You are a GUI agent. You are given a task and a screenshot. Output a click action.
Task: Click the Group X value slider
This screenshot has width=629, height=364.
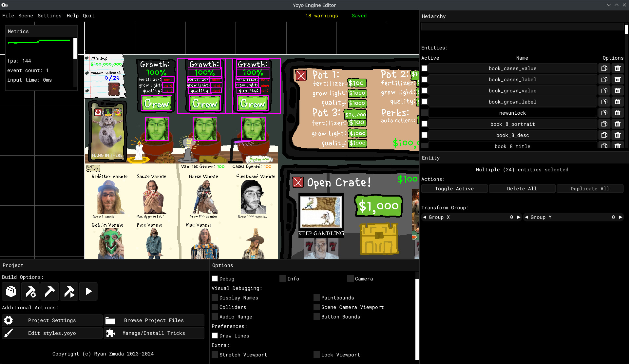tap(472, 217)
